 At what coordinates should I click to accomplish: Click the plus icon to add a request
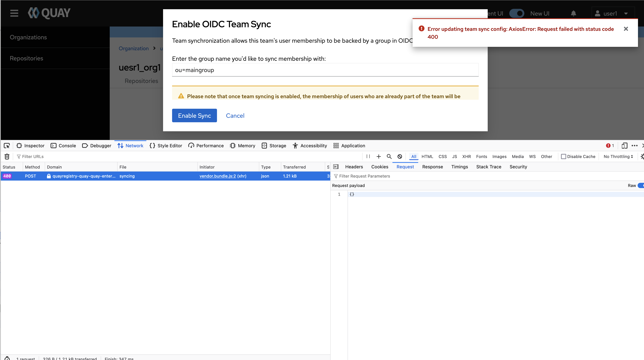[x=379, y=156]
